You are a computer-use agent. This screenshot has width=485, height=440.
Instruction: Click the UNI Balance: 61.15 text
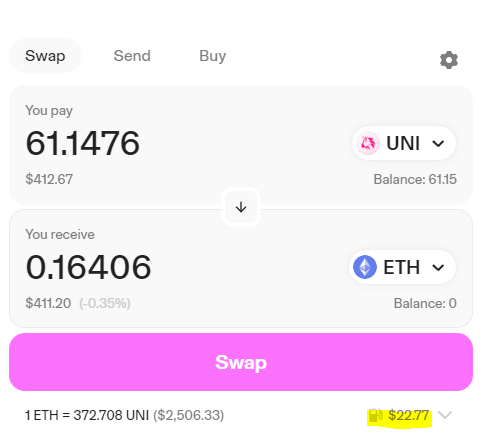415,179
